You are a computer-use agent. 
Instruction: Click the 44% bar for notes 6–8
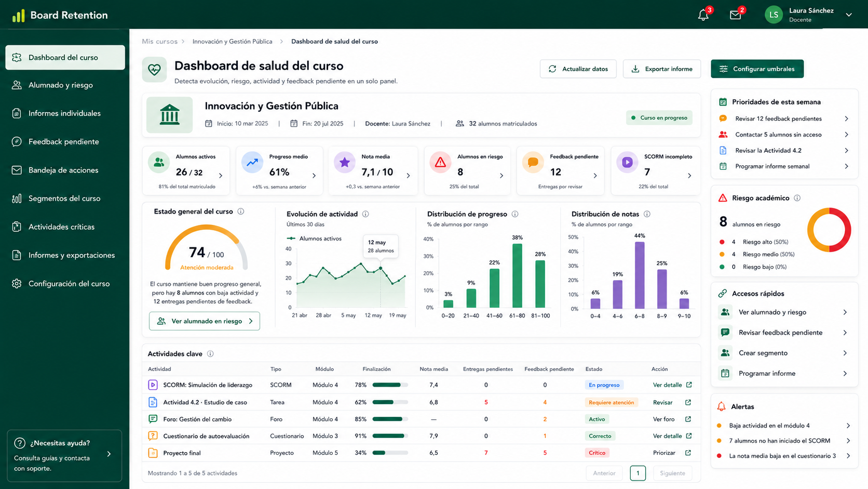pyautogui.click(x=640, y=275)
